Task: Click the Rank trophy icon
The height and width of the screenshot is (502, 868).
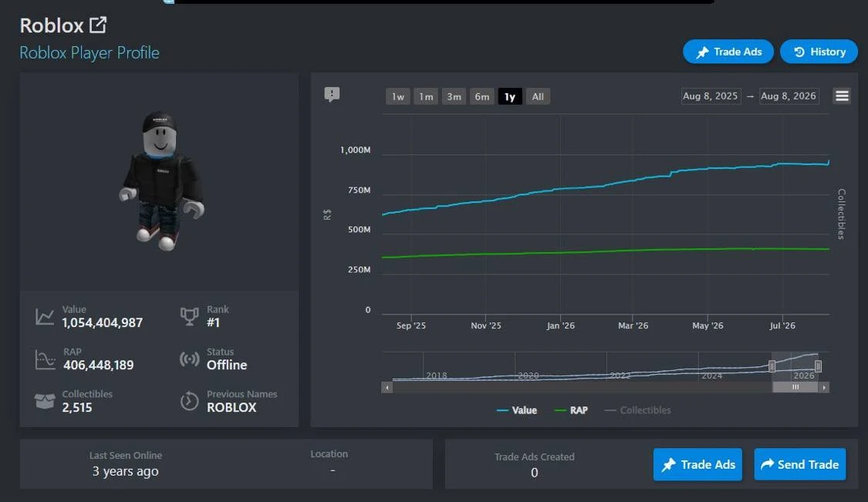Action: [x=189, y=317]
